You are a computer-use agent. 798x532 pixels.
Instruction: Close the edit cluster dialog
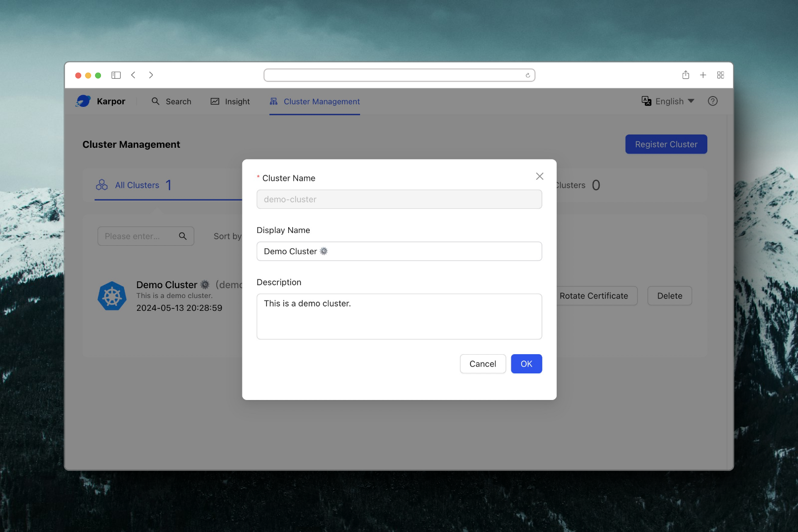pos(539,176)
